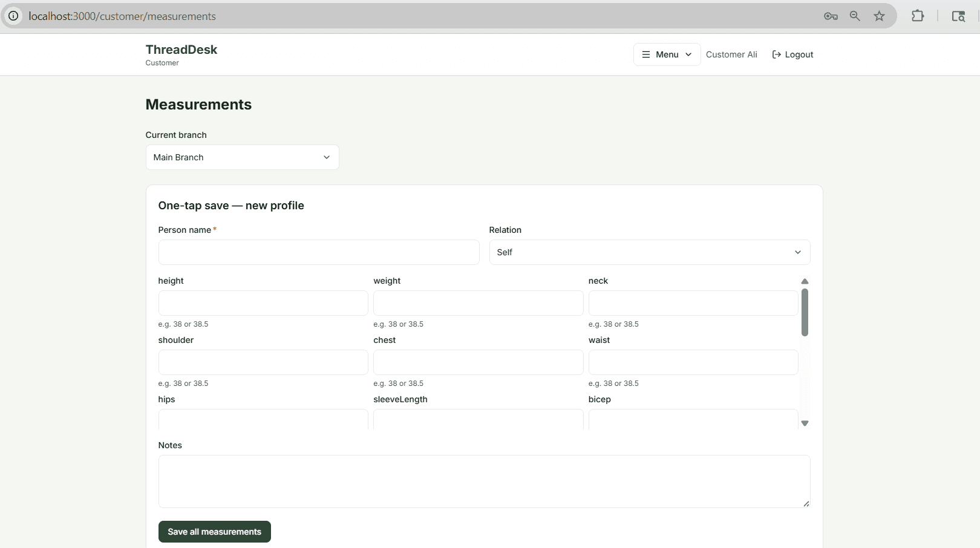Image resolution: width=980 pixels, height=548 pixels.
Task: Click the browser address bar URL
Action: point(122,16)
